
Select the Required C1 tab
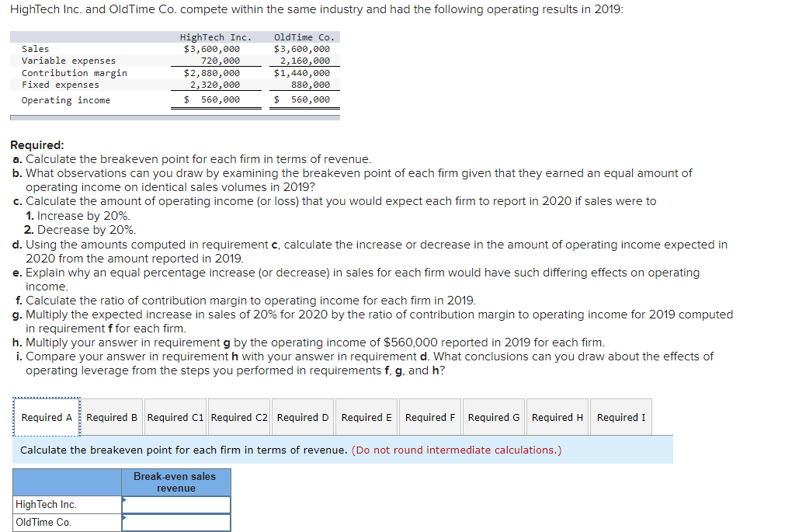point(175,417)
